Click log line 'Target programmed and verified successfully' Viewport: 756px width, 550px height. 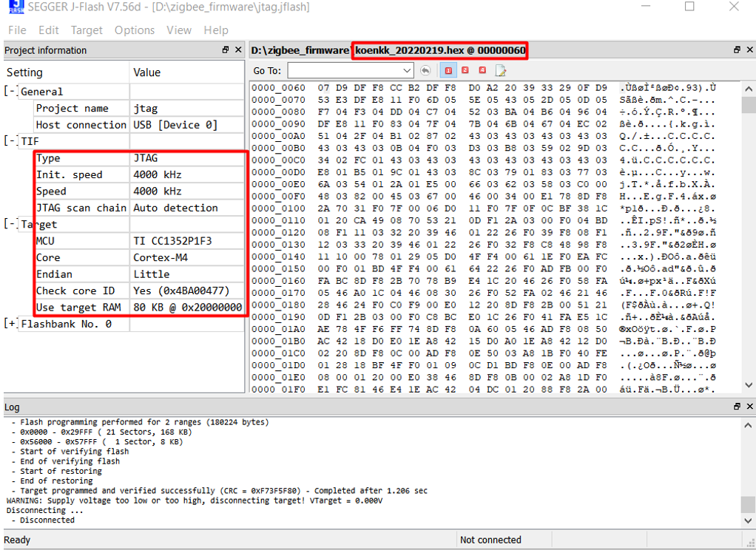click(223, 491)
